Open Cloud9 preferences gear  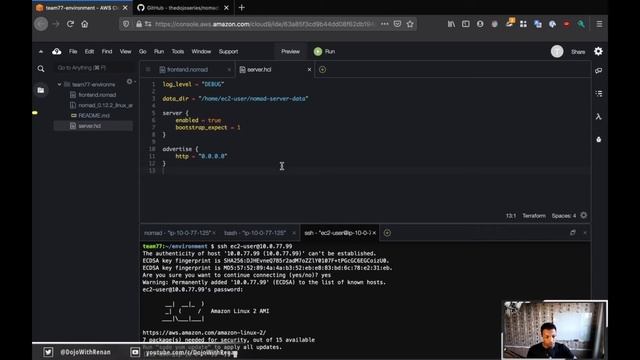pos(598,51)
